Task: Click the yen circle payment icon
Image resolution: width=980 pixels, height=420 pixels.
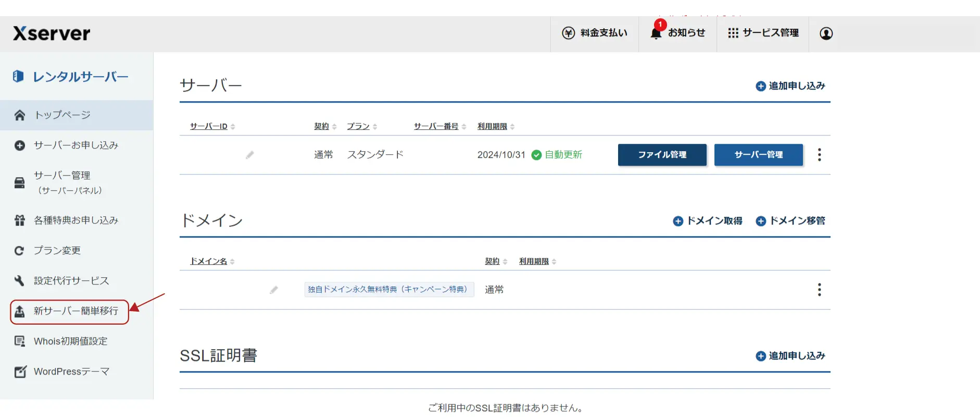Action: 568,33
